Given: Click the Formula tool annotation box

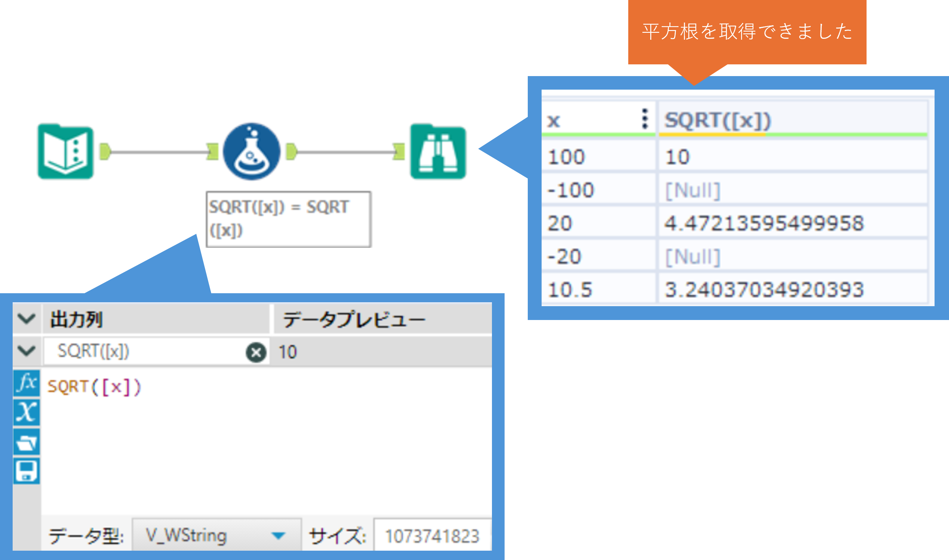Looking at the screenshot, I should (x=288, y=219).
